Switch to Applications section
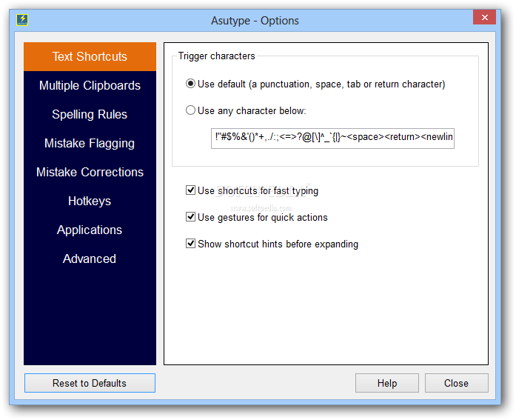The width and height of the screenshot is (516, 420). pyautogui.click(x=90, y=230)
